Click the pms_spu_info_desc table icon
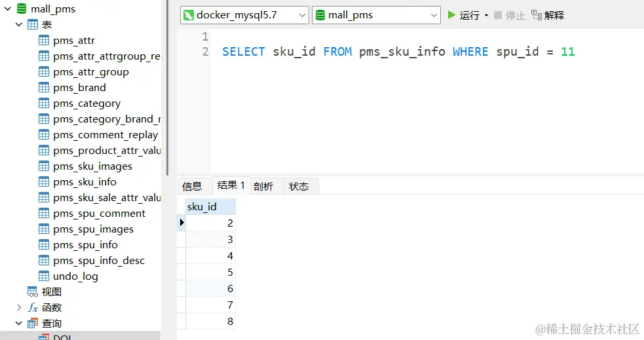Image resolution: width=644 pixels, height=340 pixels. pyautogui.click(x=44, y=260)
